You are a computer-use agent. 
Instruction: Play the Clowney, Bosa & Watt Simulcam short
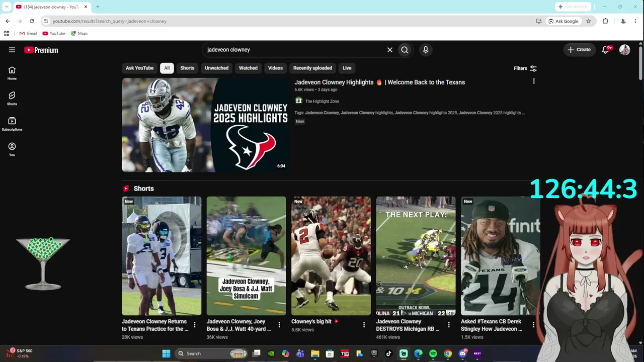246,256
